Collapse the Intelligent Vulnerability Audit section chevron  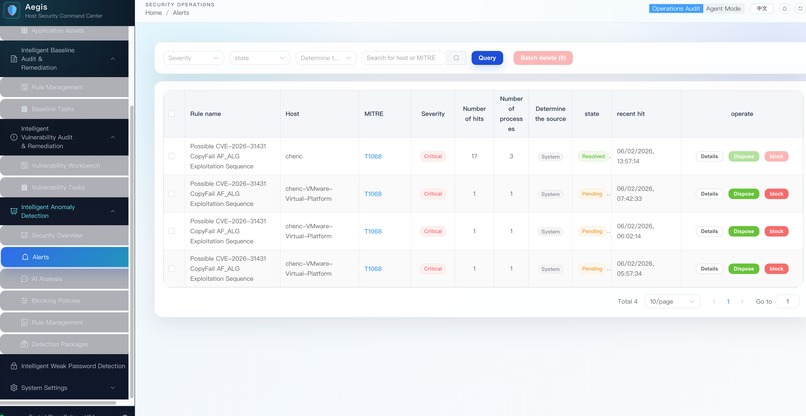point(113,137)
